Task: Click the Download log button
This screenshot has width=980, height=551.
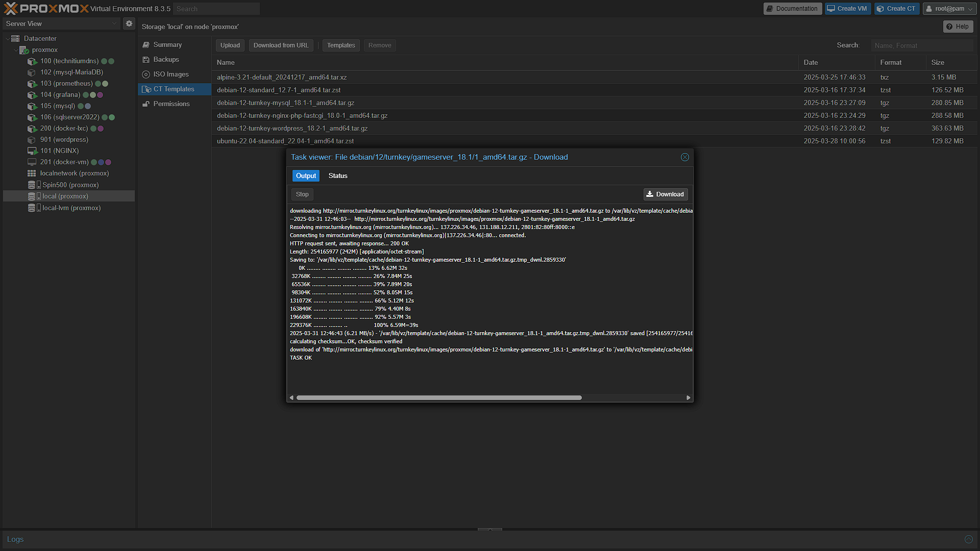Action: click(x=666, y=194)
